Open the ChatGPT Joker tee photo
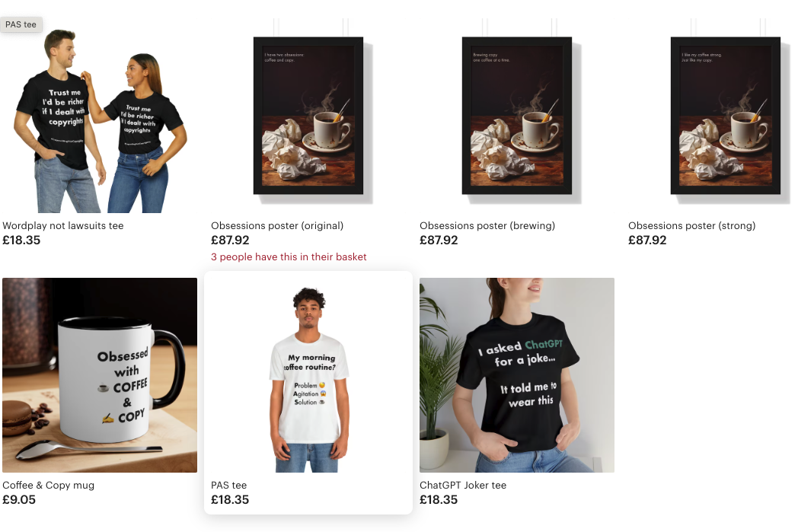This screenshot has height=532, width=798. [517, 375]
